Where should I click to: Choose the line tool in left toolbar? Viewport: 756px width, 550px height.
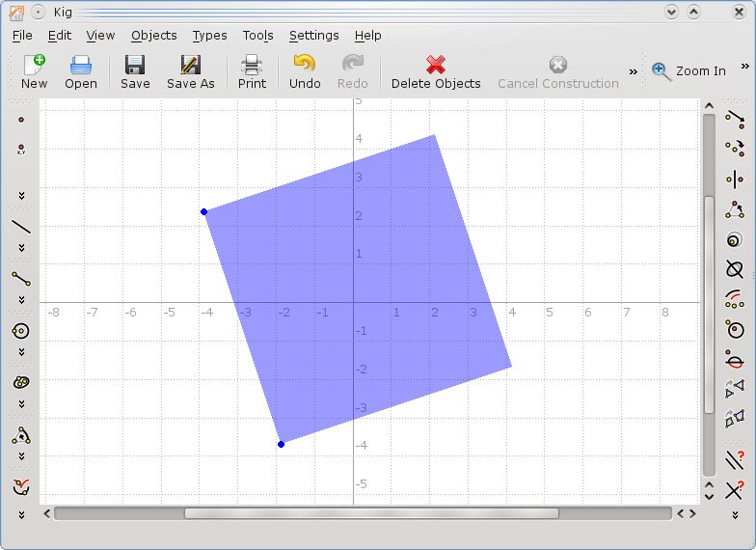pos(21,226)
